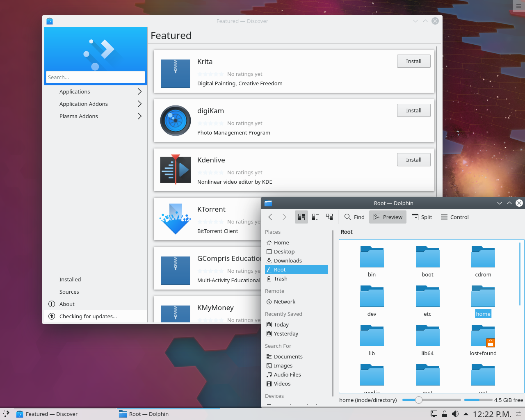Image resolution: width=525 pixels, height=420 pixels.
Task: Open the Control menu in Dolphin
Action: click(x=454, y=217)
